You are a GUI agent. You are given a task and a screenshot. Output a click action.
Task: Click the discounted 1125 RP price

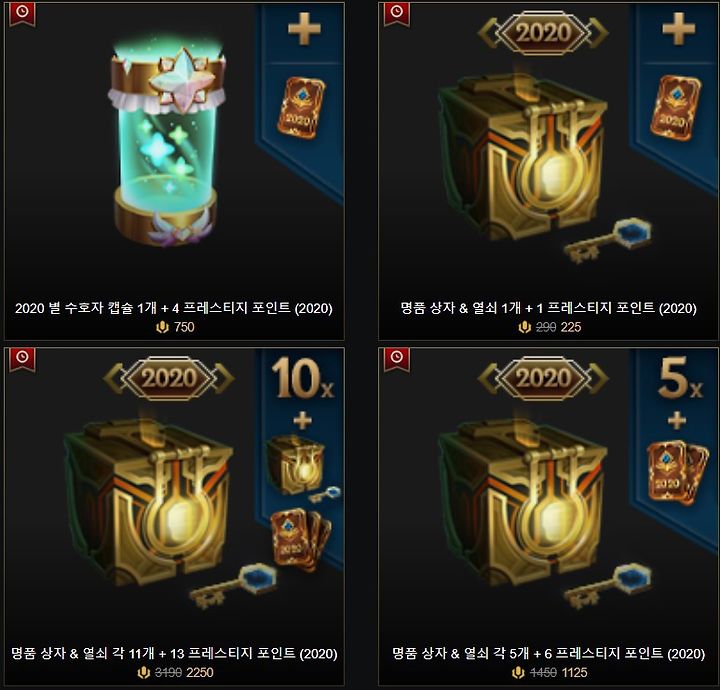click(574, 673)
